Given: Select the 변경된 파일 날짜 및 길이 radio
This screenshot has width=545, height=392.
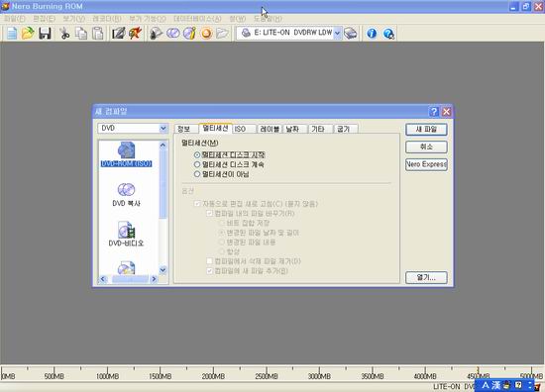Looking at the screenshot, I should [222, 233].
